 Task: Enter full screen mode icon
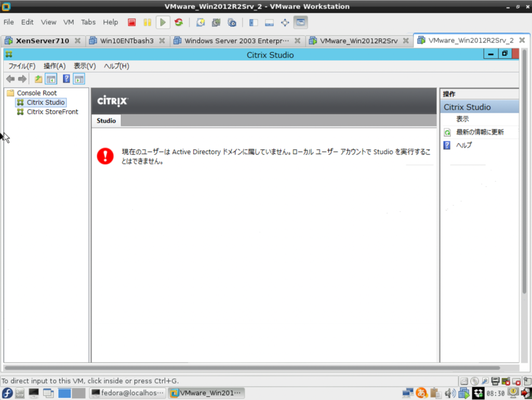[285, 22]
